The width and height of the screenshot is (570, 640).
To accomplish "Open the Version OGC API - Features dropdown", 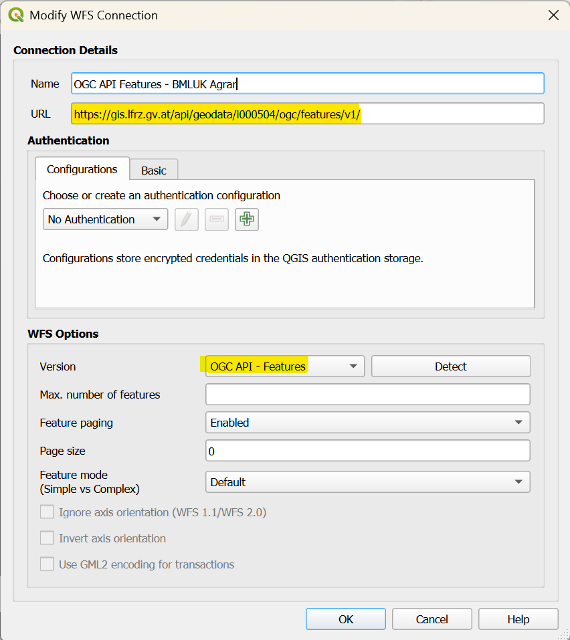I will [285, 366].
